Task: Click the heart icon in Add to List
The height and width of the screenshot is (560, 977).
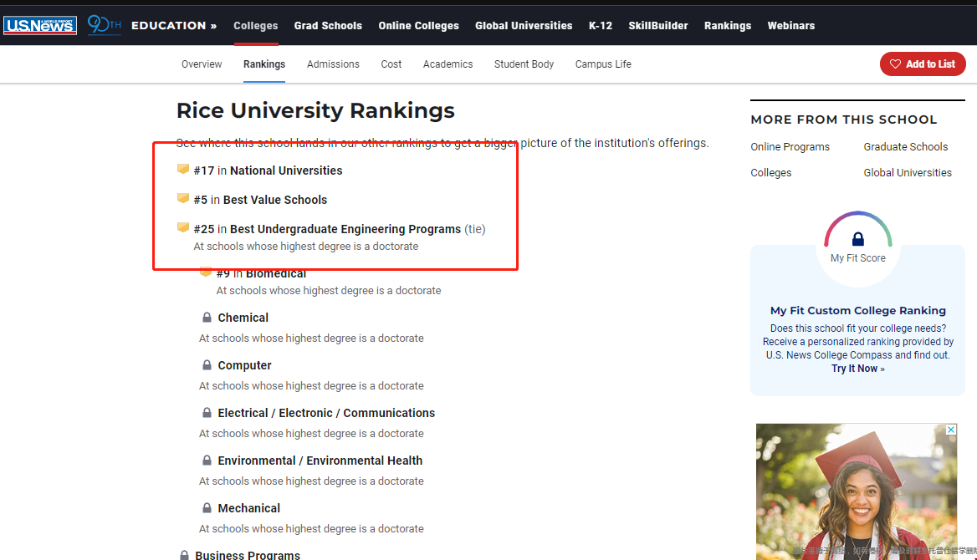Action: 895,64
